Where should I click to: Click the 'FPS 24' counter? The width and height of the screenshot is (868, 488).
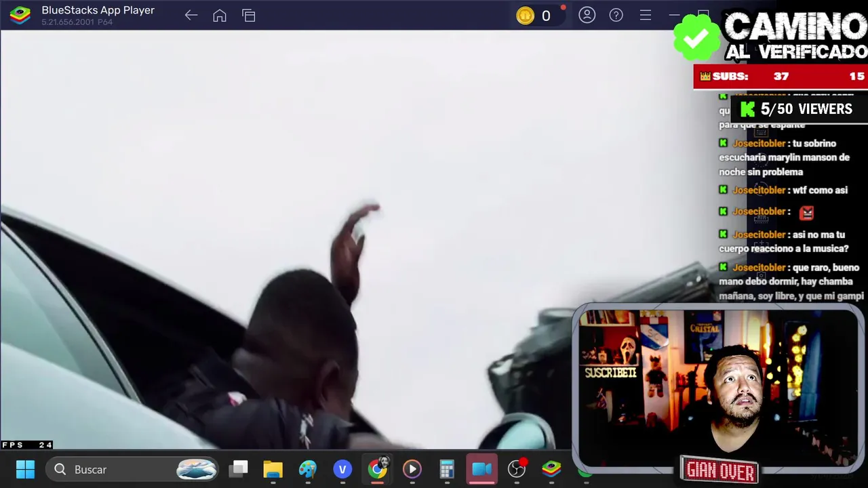click(x=27, y=445)
